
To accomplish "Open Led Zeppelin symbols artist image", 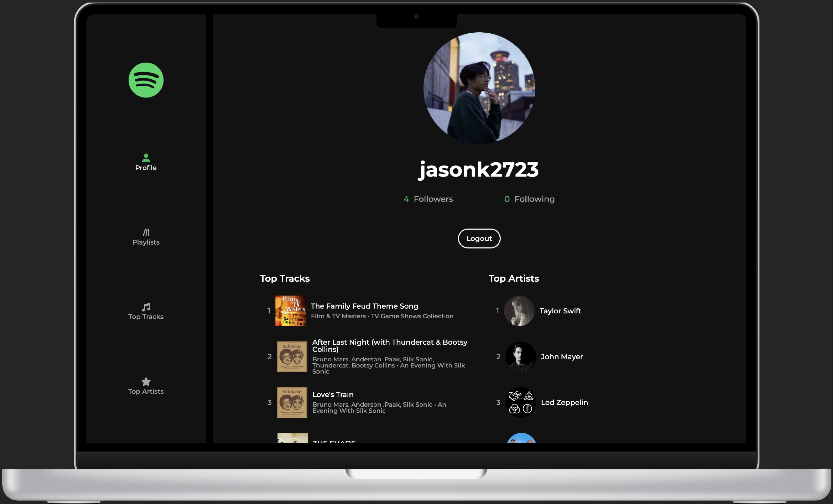I will [521, 402].
